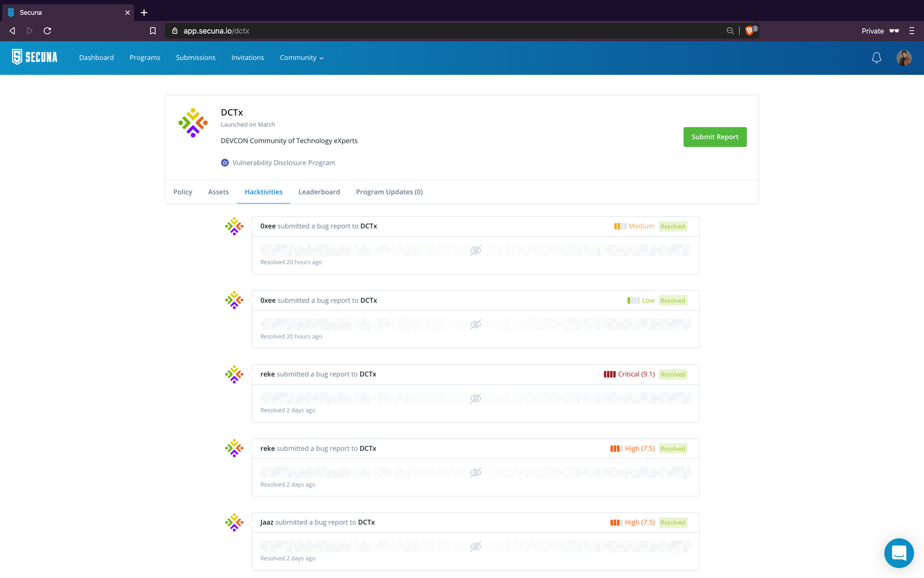Reload the page

click(x=47, y=31)
